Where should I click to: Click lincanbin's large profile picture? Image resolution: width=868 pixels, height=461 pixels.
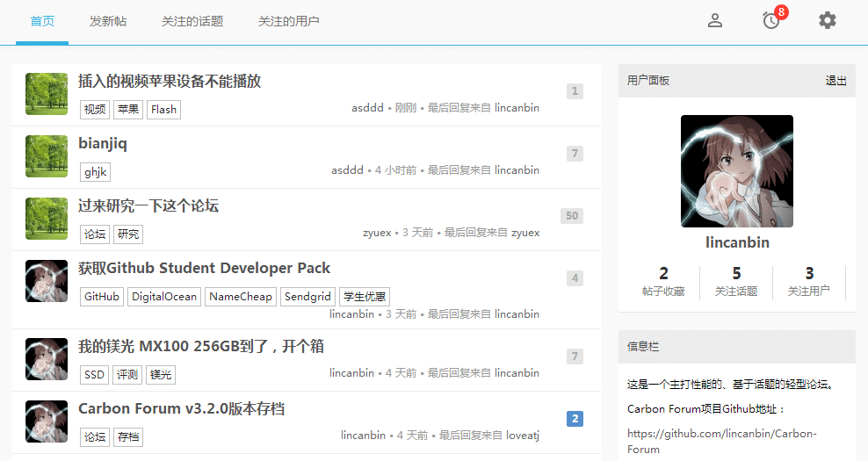(x=736, y=171)
